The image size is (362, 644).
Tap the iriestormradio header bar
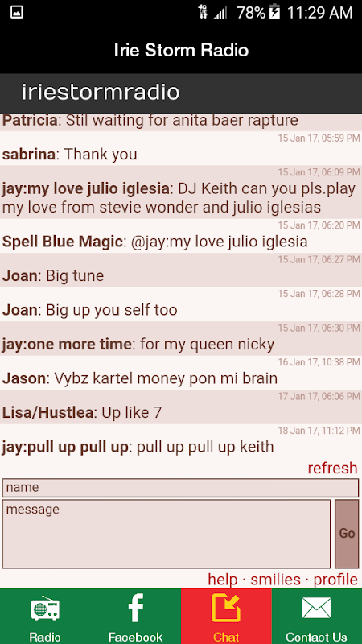(181, 93)
